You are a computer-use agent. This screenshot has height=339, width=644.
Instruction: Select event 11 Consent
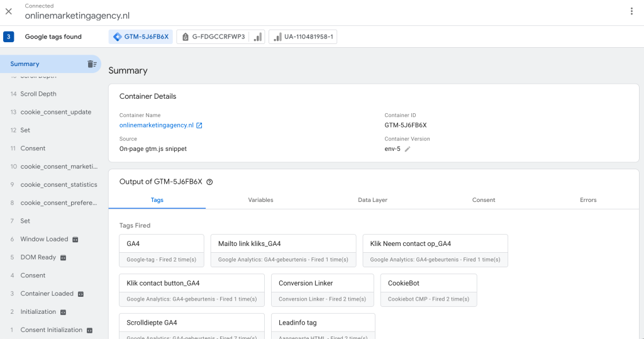point(50,148)
